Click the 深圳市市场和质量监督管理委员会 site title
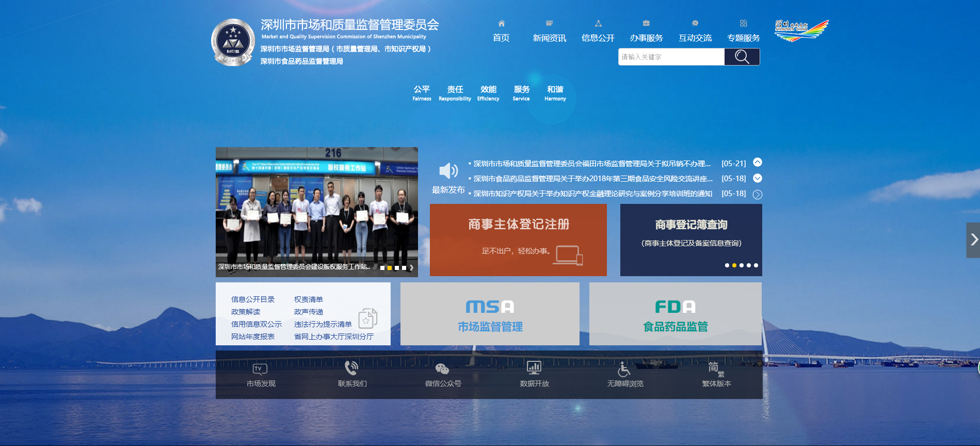The height and width of the screenshot is (446, 980). click(x=350, y=25)
